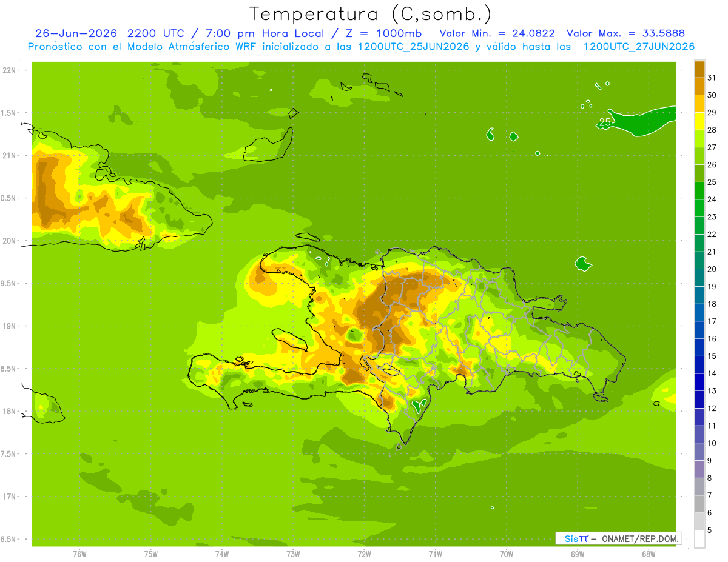Select legend color band between 20 and 21

(699, 261)
